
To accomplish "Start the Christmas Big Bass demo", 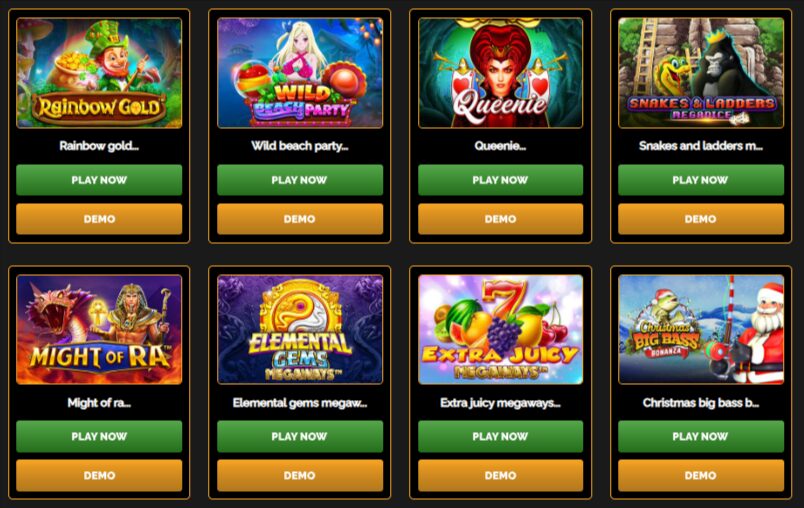I will pyautogui.click(x=701, y=475).
